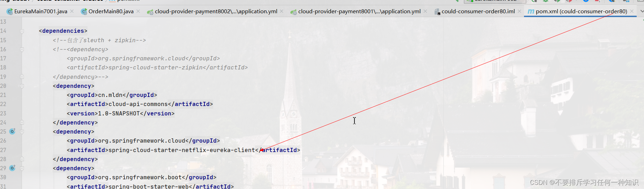
Task: Click the commented </dependency>--> line
Action: tap(81, 77)
